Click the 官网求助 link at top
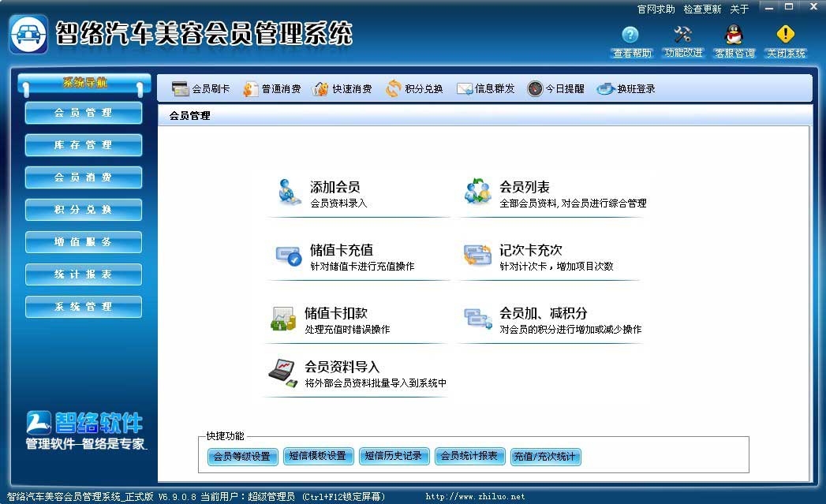The height and width of the screenshot is (504, 826). [x=656, y=9]
